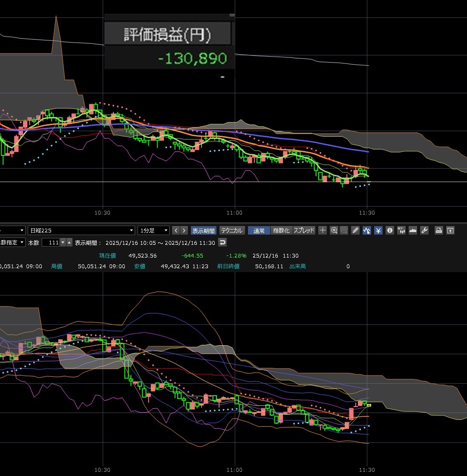Open the 1分足 timeframe dropdown

(153, 230)
